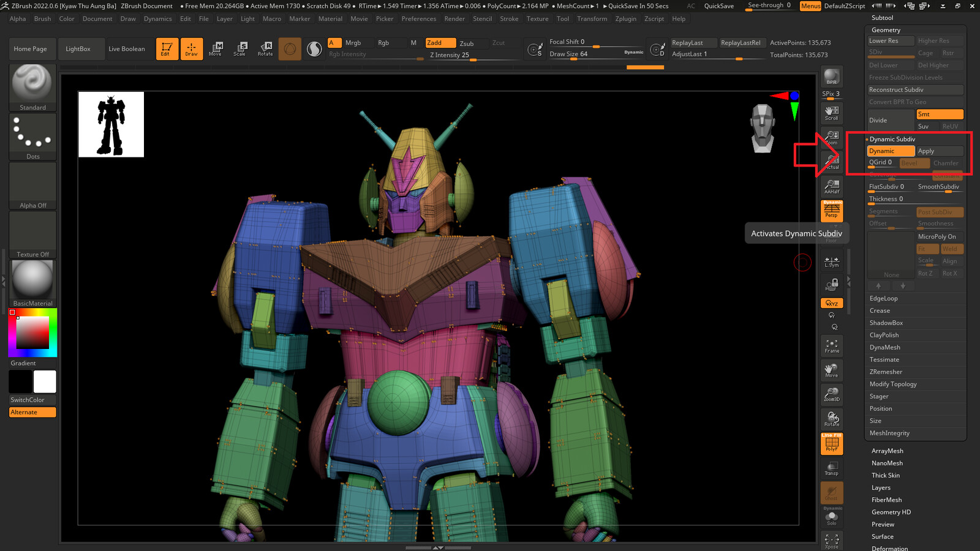This screenshot has height=551, width=980.
Task: Open the Alpha Off selector
Action: [32, 186]
